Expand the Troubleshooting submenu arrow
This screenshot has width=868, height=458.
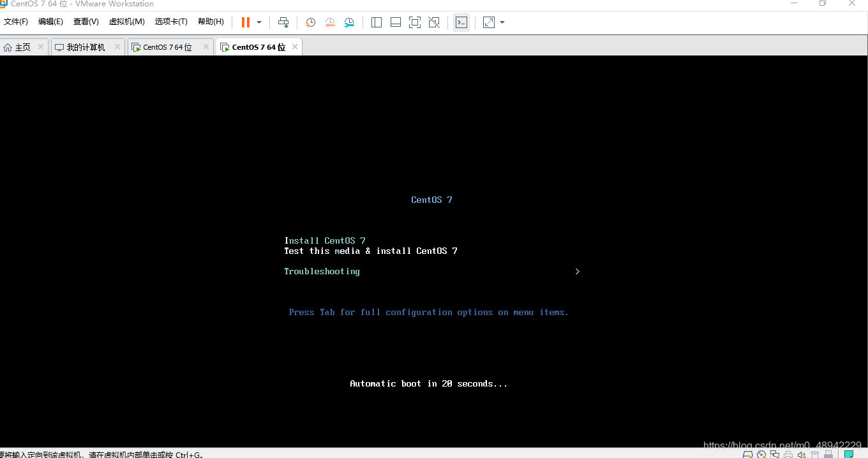[x=577, y=271]
